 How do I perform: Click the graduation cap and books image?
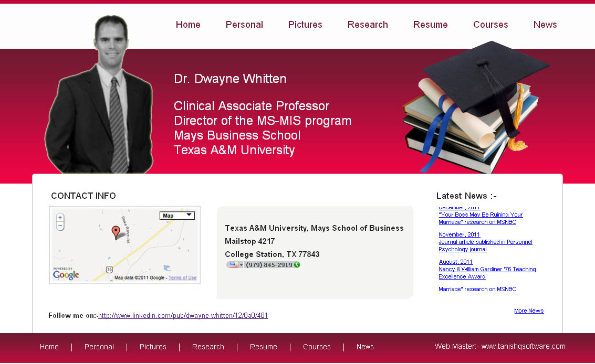tap(475, 108)
